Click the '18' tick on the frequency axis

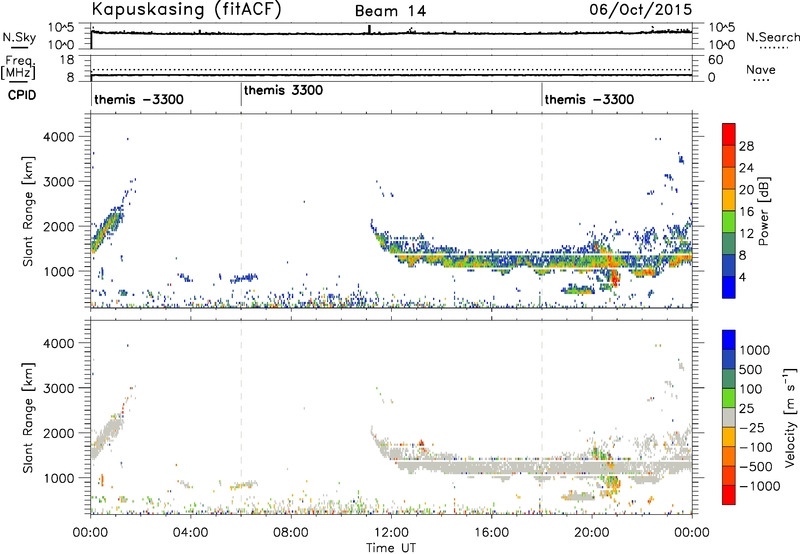[67, 60]
